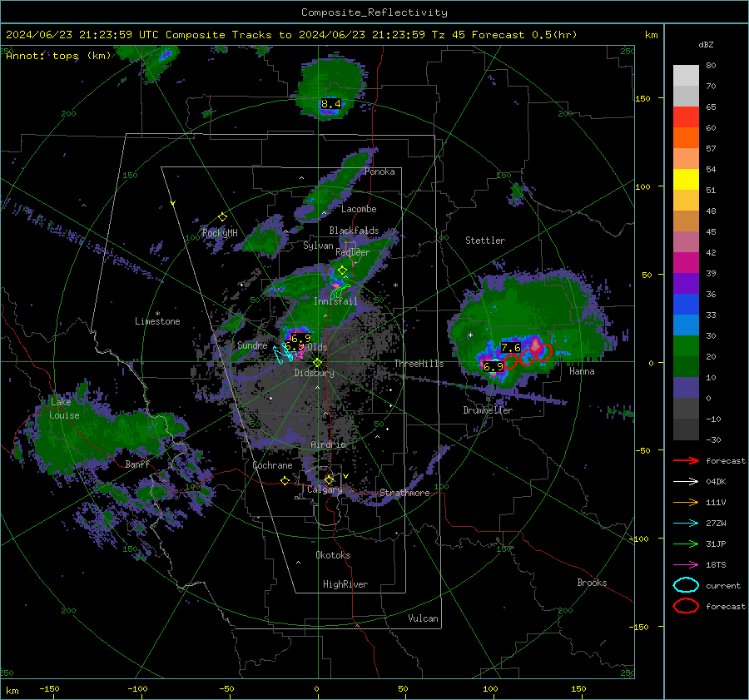Pick the purple 36-39 dBZ color swatch

pos(686,284)
